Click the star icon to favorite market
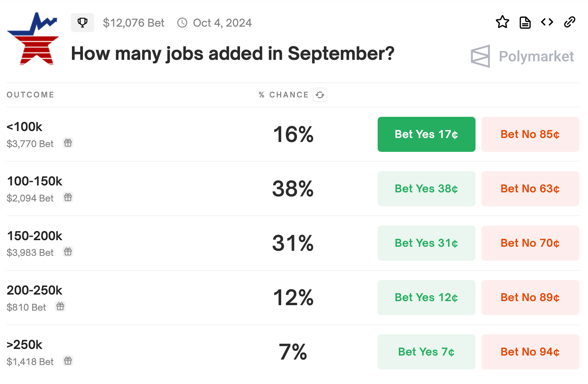Image resolution: width=588 pixels, height=384 pixels. point(503,22)
